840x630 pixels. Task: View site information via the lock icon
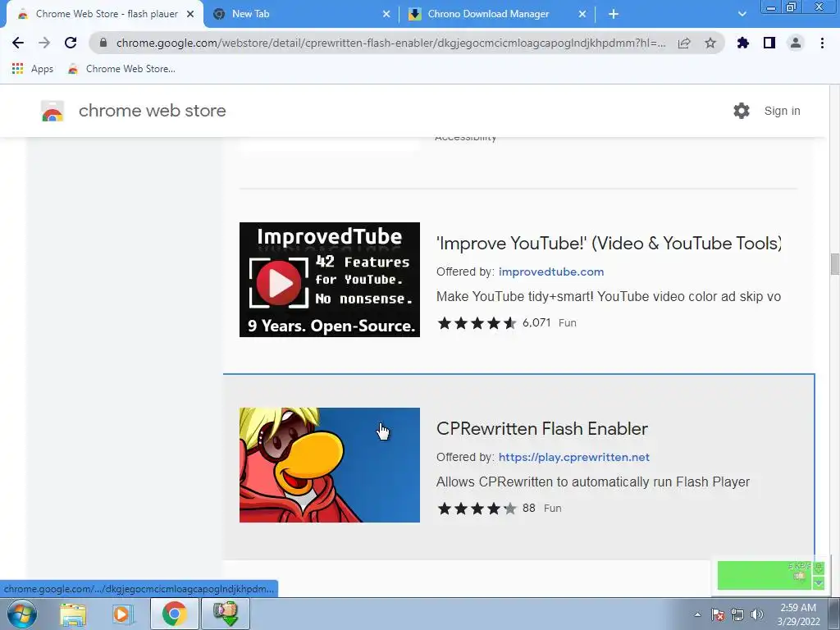coord(103,43)
